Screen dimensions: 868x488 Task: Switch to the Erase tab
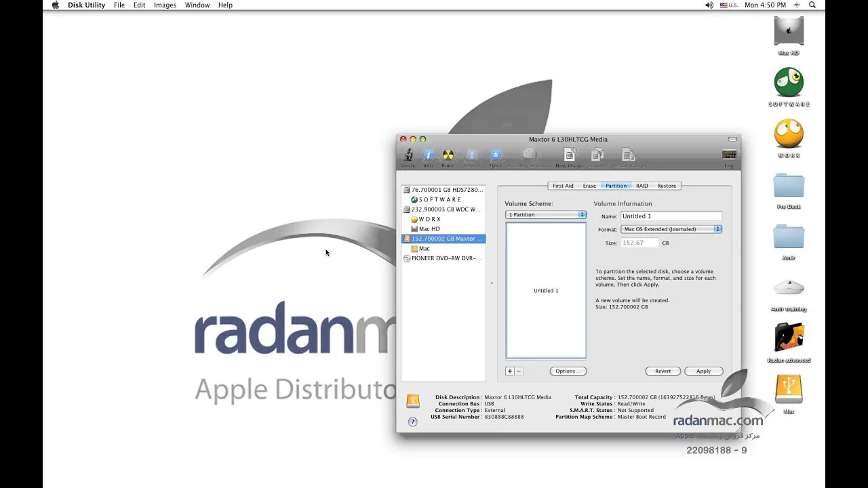tap(589, 186)
